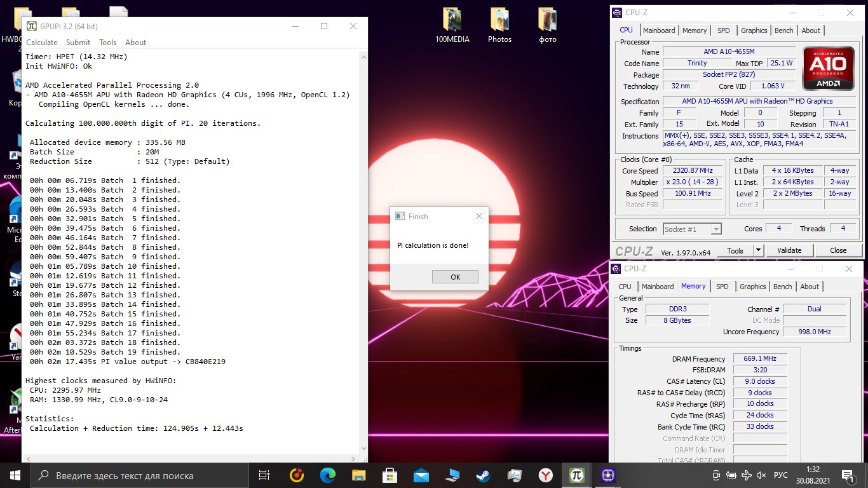Click PI value output CB840E219 line
This screenshot has width=868, height=488.
[x=128, y=362]
